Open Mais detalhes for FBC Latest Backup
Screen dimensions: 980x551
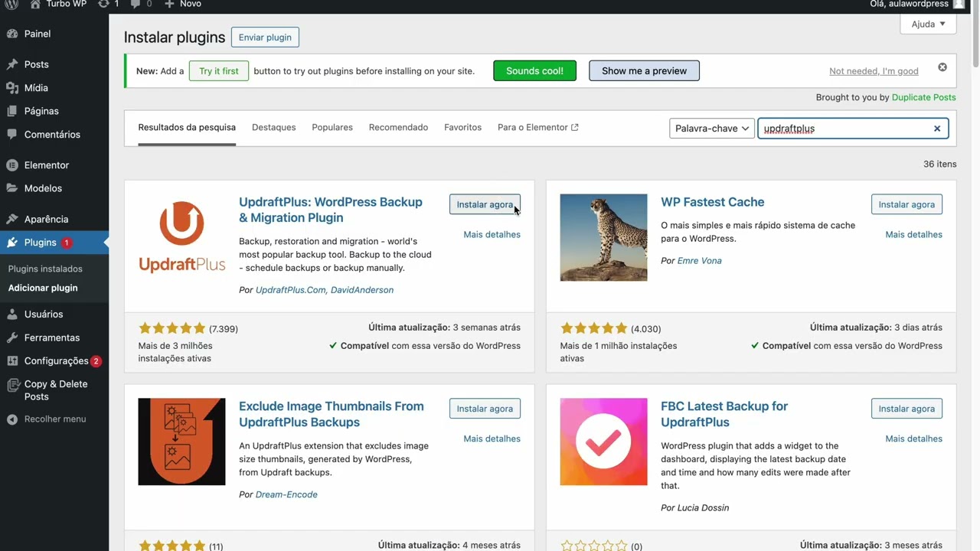pos(913,439)
